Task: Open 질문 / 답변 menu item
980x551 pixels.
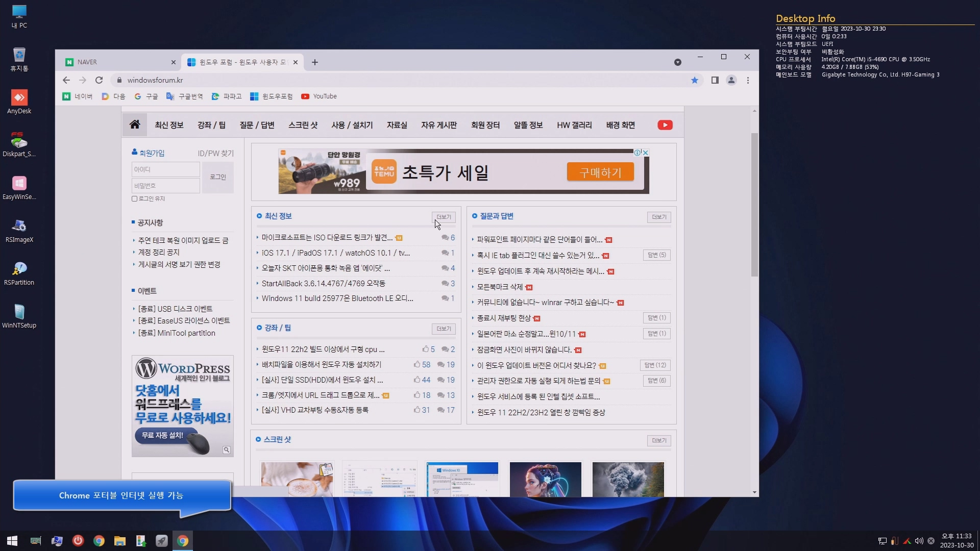Action: pyautogui.click(x=257, y=125)
